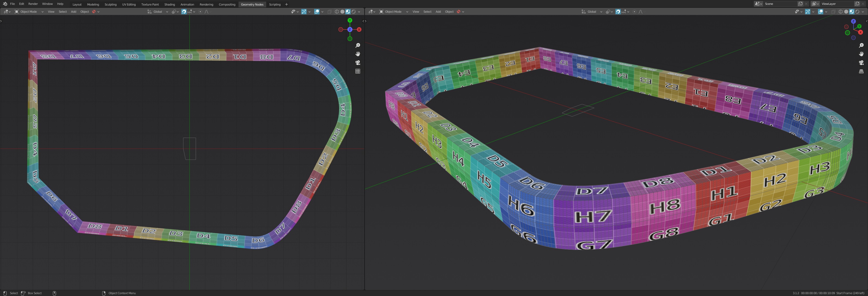Click the Scene name field
The image size is (868, 296).
pyautogui.click(x=780, y=4)
